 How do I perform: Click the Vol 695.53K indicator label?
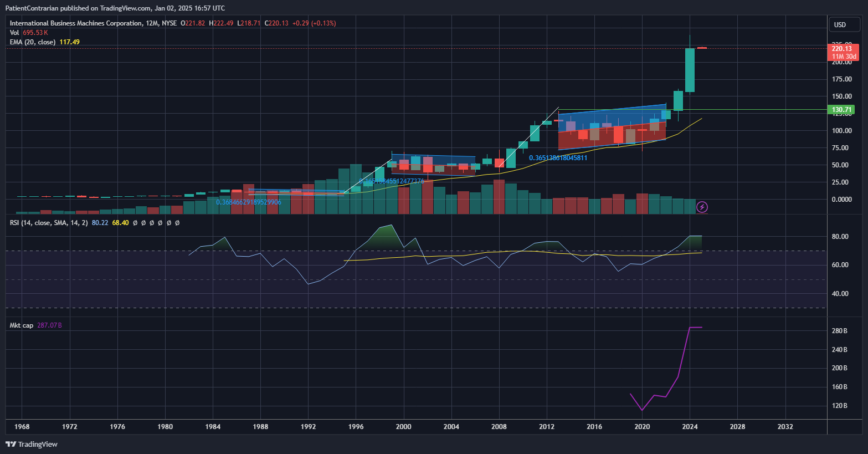[x=29, y=33]
